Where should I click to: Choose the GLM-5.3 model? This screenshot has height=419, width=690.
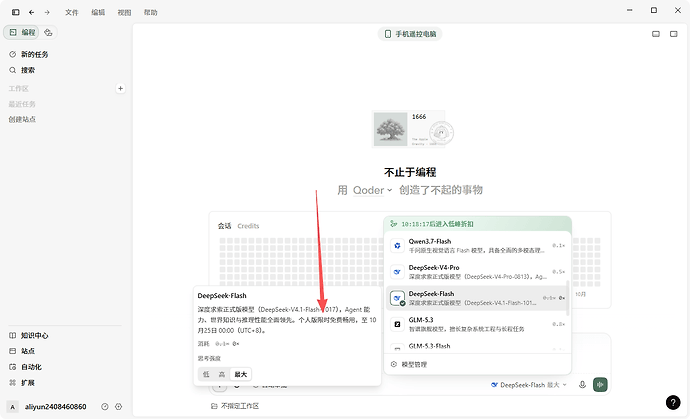(478, 324)
